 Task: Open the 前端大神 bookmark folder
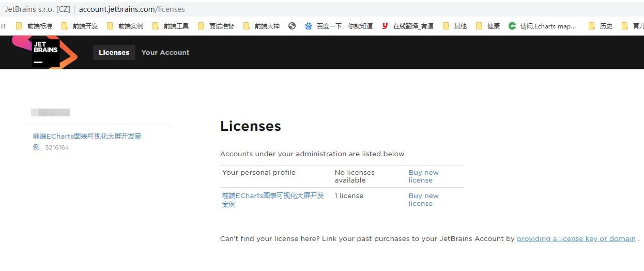tap(262, 26)
